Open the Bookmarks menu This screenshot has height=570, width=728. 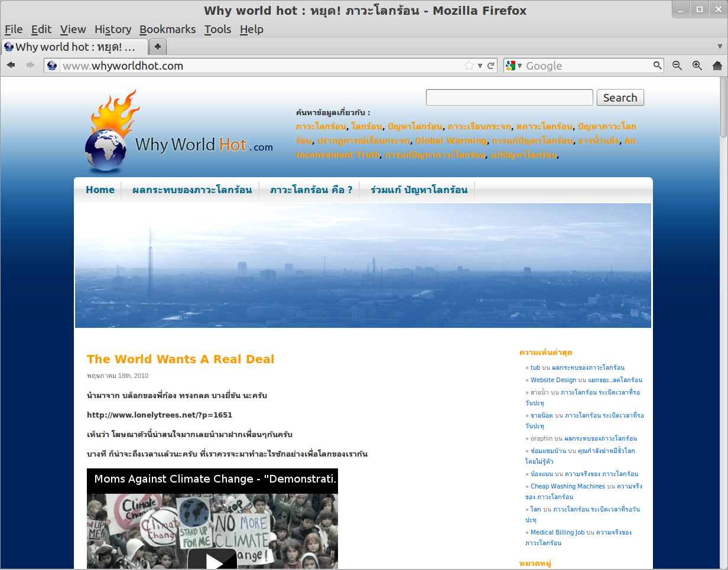[167, 29]
